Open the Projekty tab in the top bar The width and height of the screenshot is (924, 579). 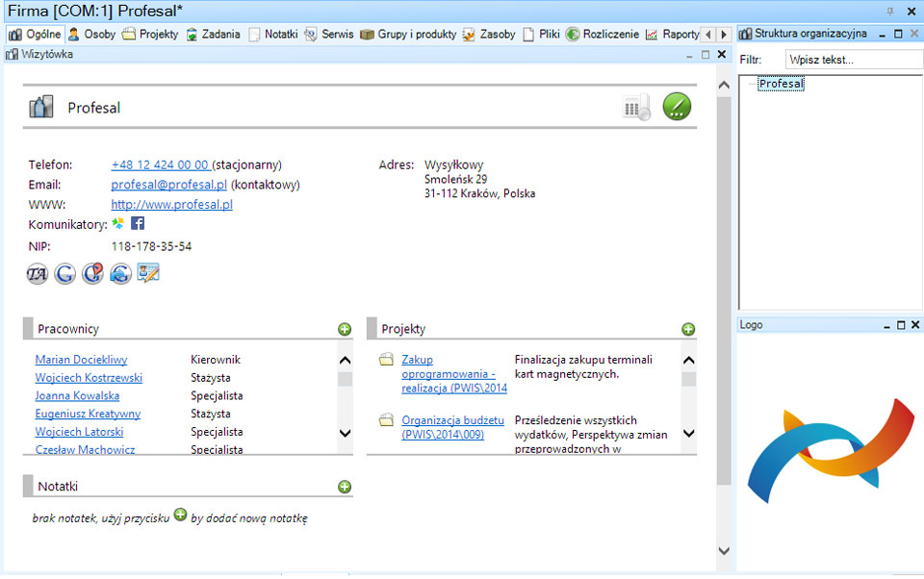click(150, 35)
